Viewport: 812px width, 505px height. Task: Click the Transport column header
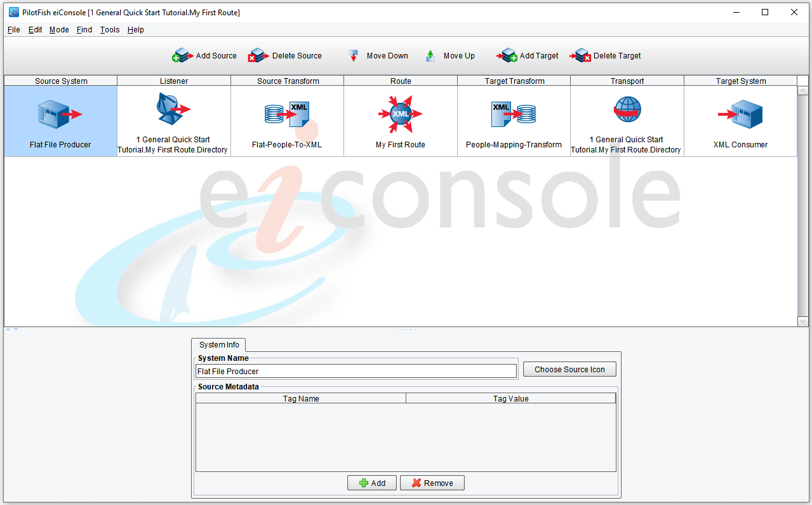[x=627, y=81]
